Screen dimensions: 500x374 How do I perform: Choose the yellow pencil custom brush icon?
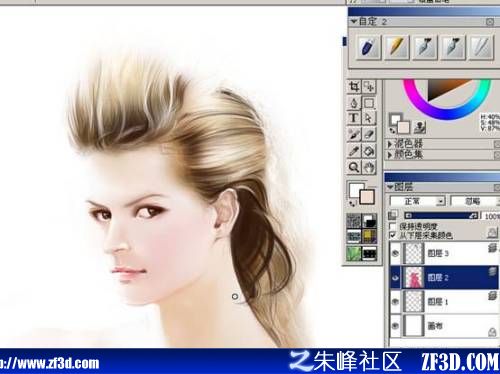396,47
